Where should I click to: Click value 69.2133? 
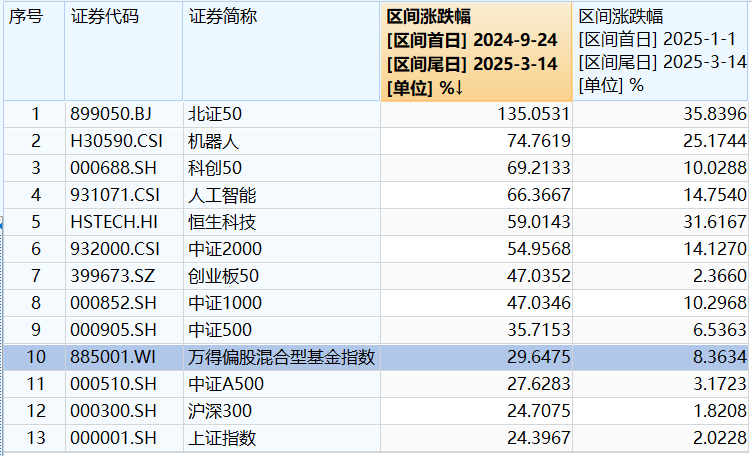pos(539,168)
